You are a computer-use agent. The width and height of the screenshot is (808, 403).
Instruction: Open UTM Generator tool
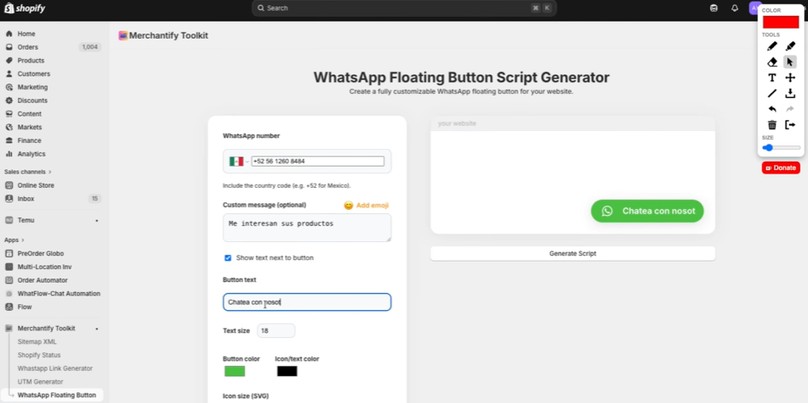click(x=40, y=382)
